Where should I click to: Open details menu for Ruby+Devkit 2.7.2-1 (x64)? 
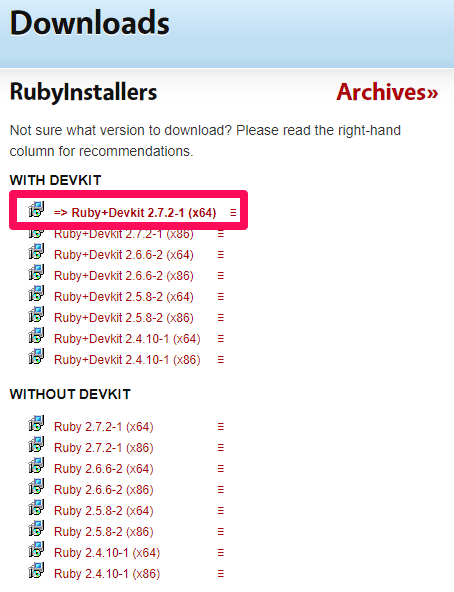pos(233,213)
